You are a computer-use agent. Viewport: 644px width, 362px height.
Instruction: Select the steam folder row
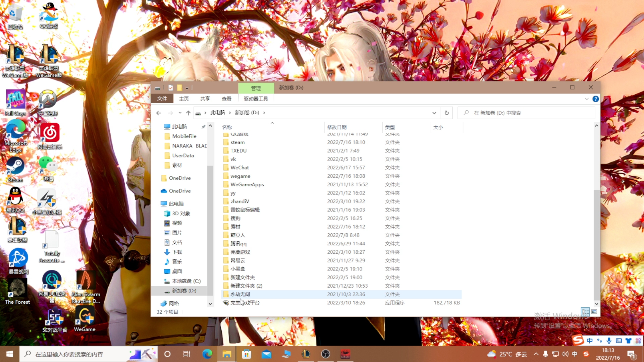pos(341,142)
